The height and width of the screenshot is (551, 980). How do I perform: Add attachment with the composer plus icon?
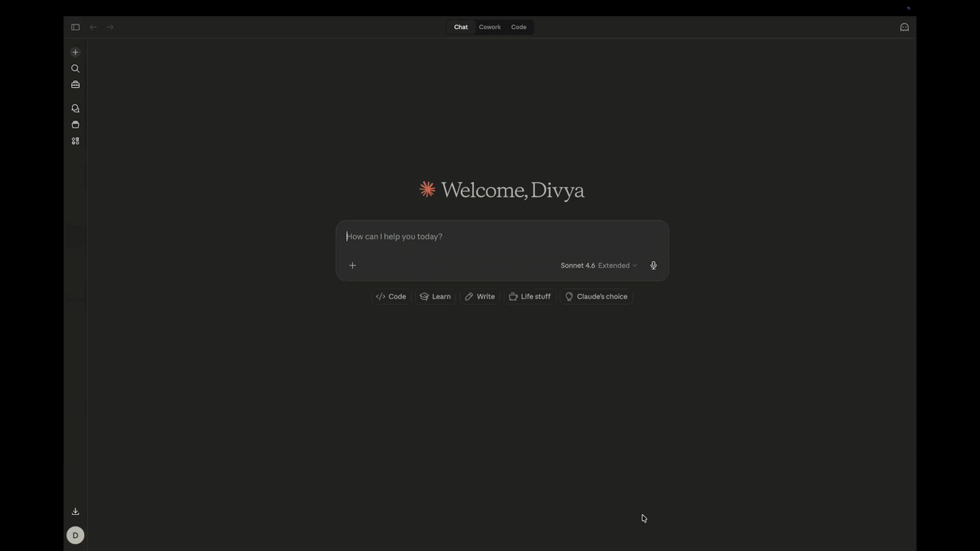click(x=352, y=266)
